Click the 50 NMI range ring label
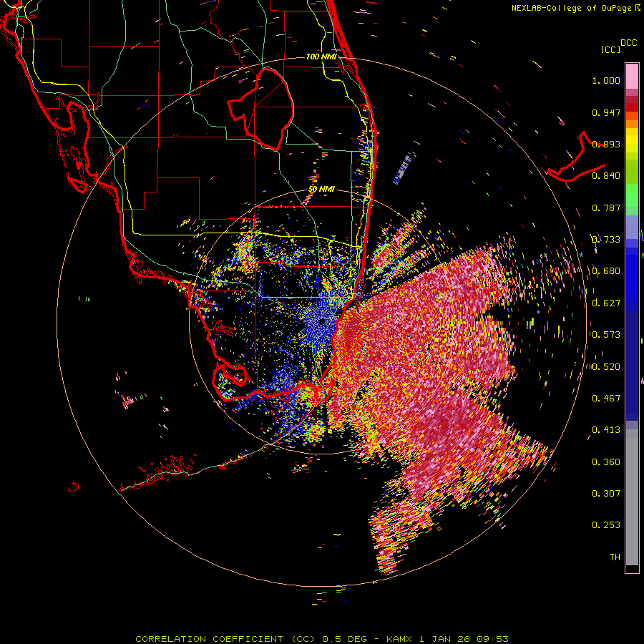The image size is (644, 644). click(321, 189)
